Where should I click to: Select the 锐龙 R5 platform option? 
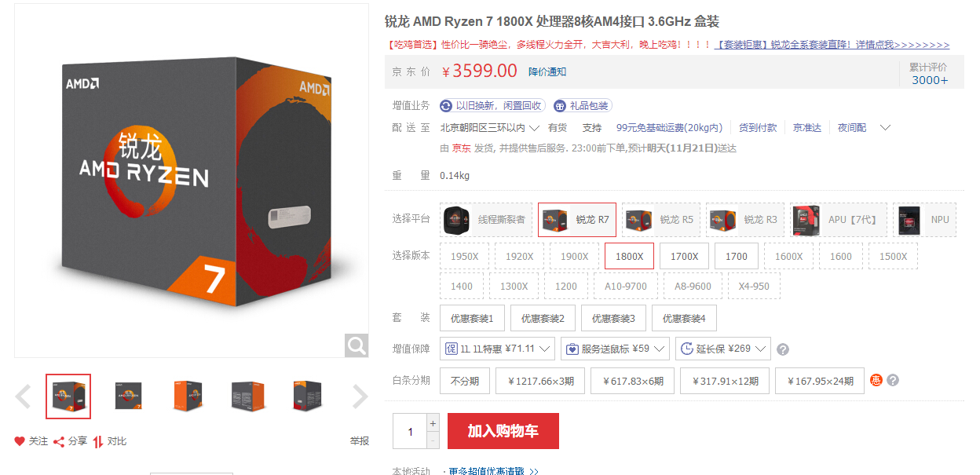[x=661, y=220]
